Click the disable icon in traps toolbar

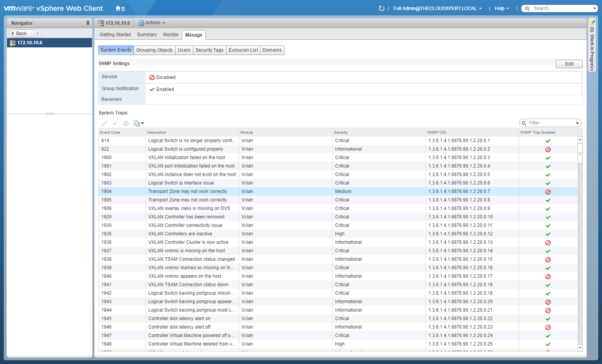tap(126, 123)
